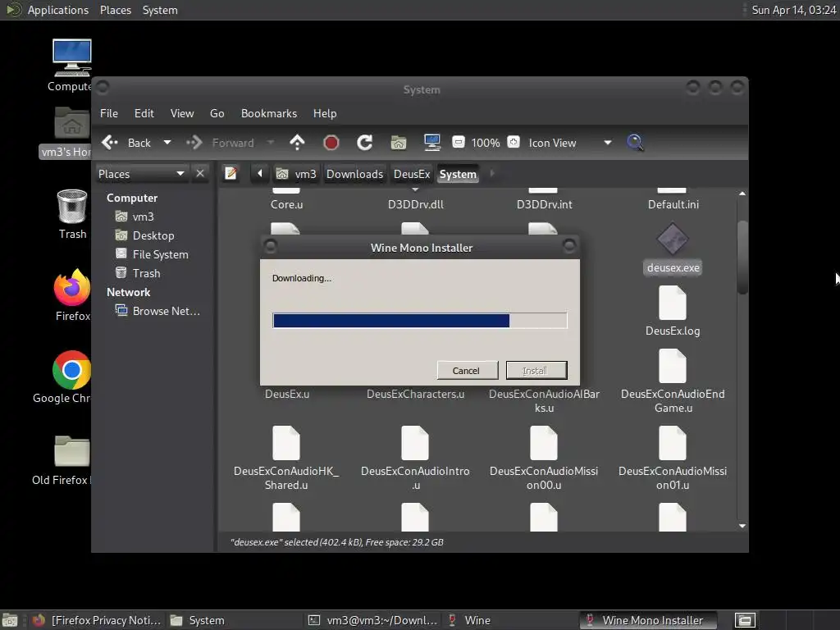Open the Home folder toolbar icon
Viewport: 840px width, 630px height.
(398, 143)
